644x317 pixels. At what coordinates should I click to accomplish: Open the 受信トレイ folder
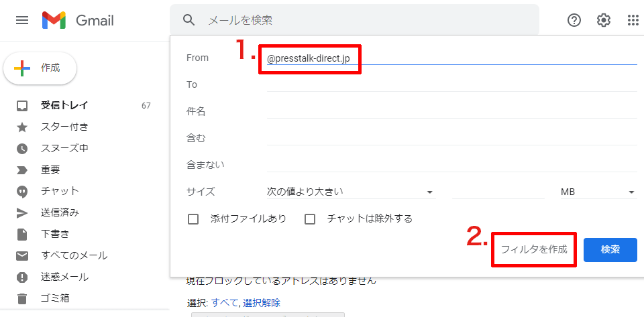coord(64,105)
